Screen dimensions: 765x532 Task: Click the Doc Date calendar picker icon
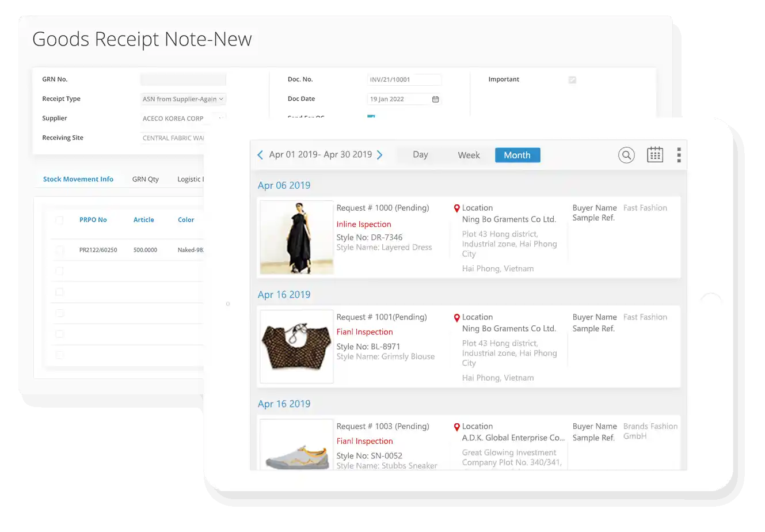coord(435,100)
